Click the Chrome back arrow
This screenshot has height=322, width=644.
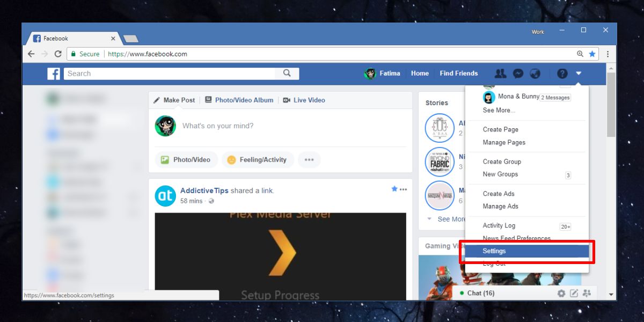tap(31, 54)
